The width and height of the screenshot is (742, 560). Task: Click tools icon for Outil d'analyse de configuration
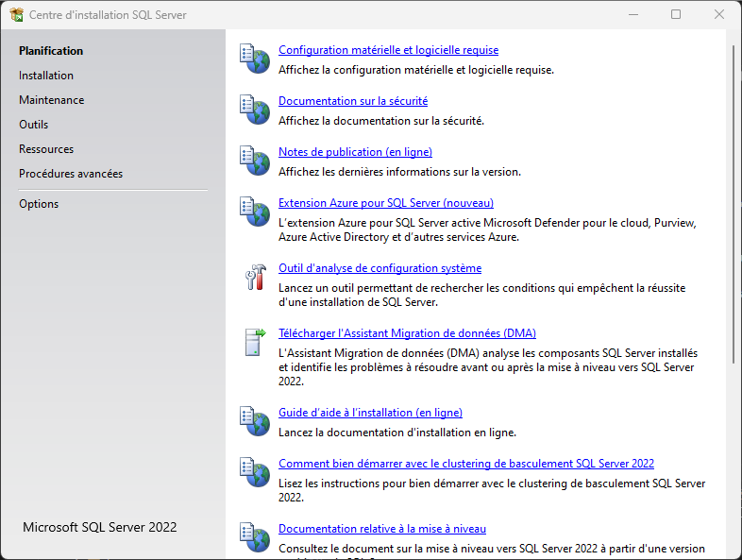(255, 277)
